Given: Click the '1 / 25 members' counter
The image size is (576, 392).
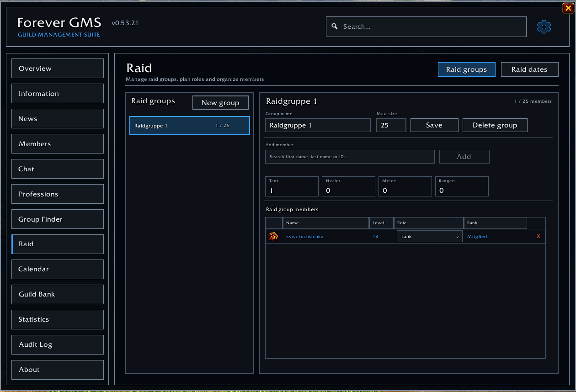Looking at the screenshot, I should click(533, 101).
